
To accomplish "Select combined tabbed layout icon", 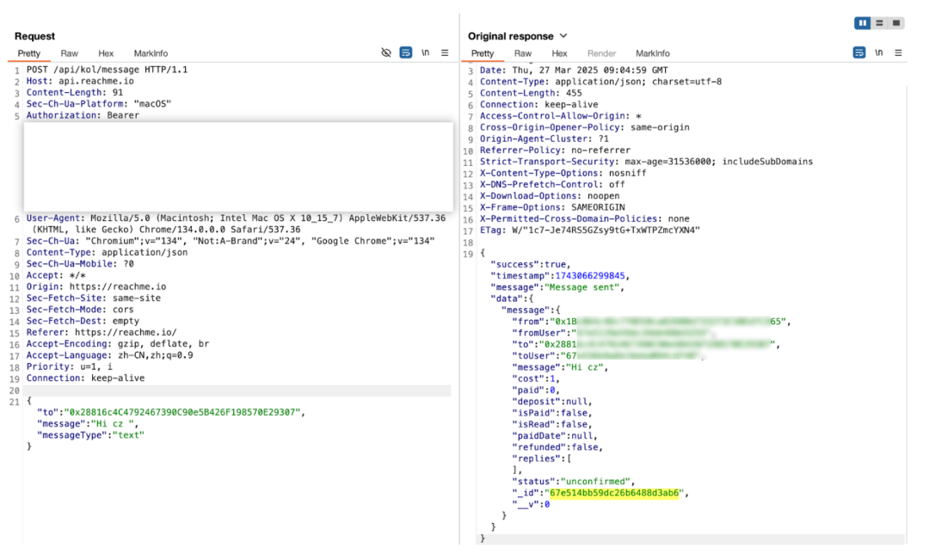I will (x=896, y=23).
